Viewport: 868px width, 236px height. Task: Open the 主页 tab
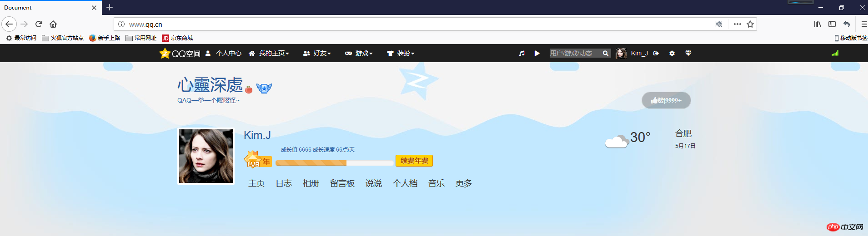click(x=256, y=183)
